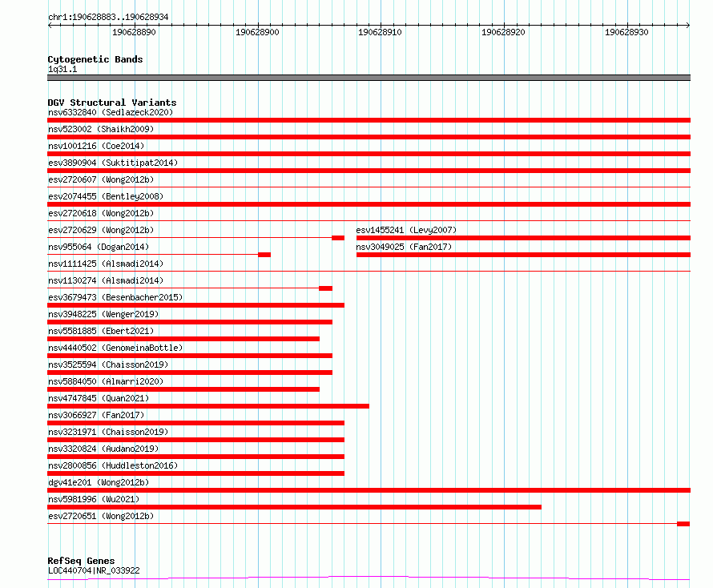The height and width of the screenshot is (588, 713).
Task: Click the red bar of nsv5981996 (Wu2021)
Action: point(294,507)
